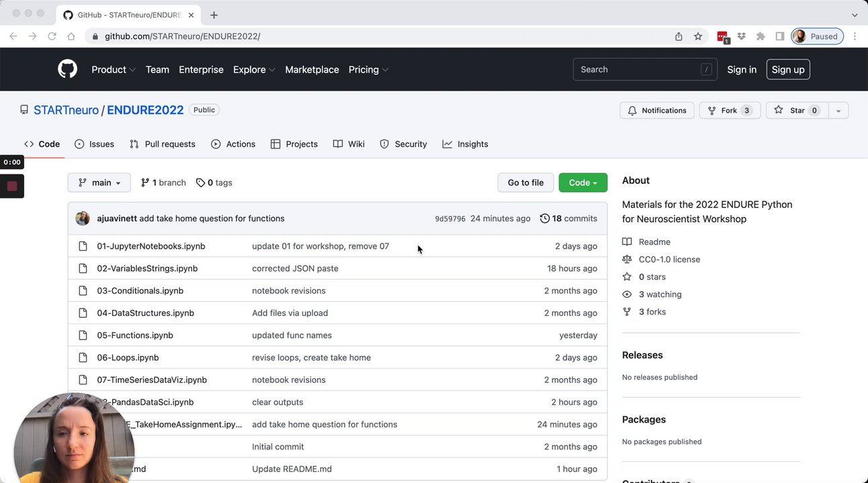Open commit hash 9d59796
The image size is (868, 483).
tap(450, 219)
